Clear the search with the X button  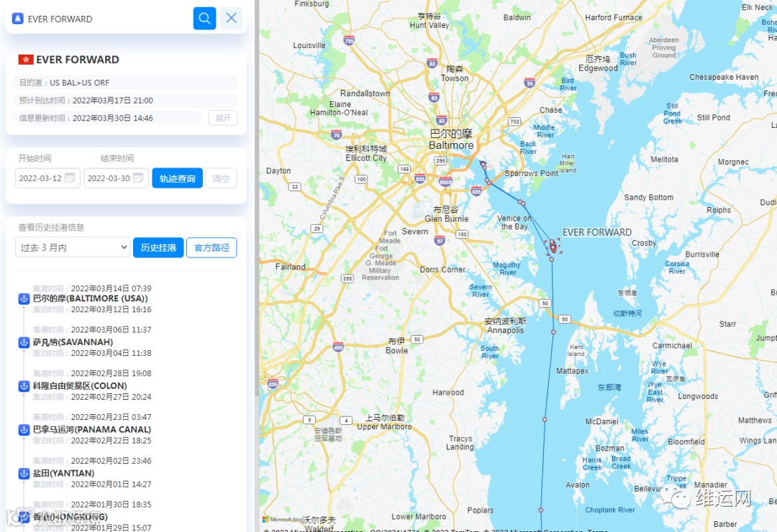point(231,18)
